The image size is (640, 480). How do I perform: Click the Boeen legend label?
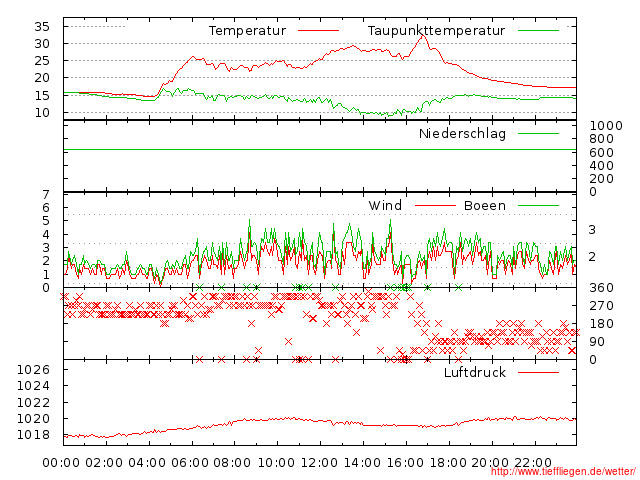pyautogui.click(x=484, y=205)
